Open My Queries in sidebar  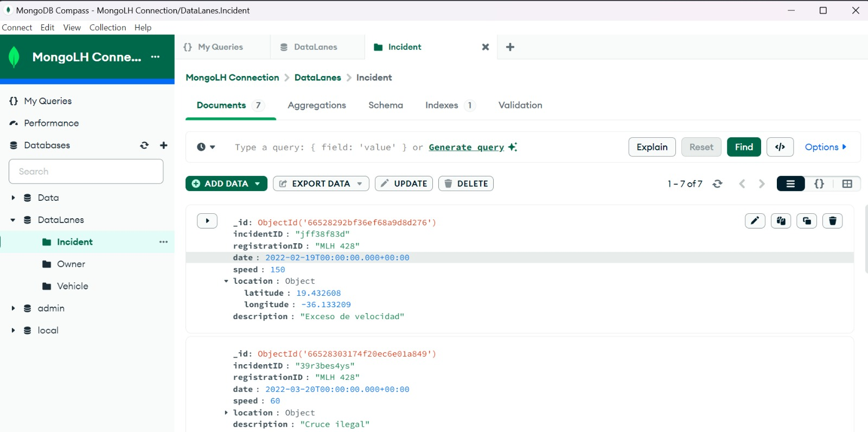pyautogui.click(x=48, y=101)
